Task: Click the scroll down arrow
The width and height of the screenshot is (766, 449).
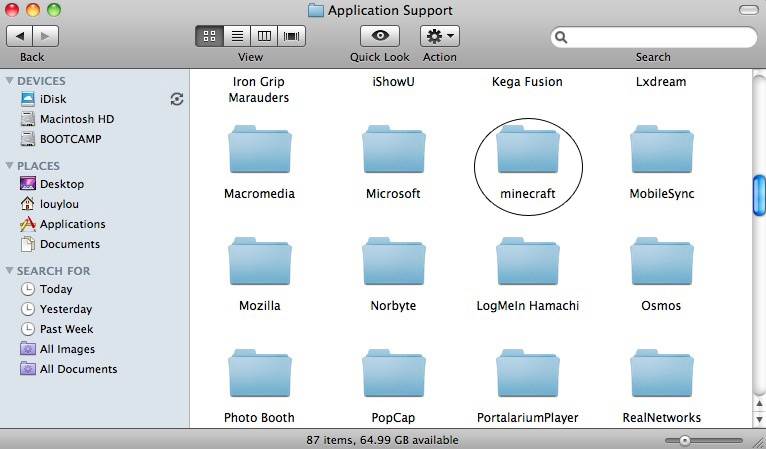Action: [x=759, y=419]
